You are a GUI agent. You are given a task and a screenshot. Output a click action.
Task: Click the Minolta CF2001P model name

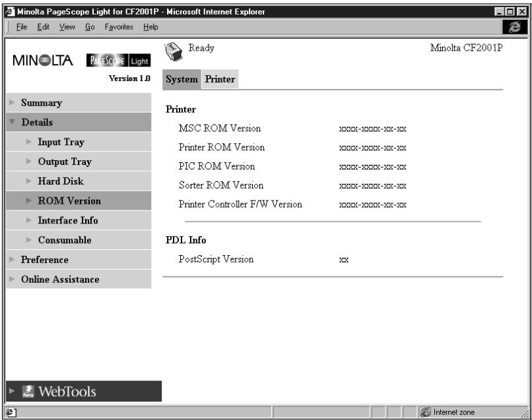[467, 47]
